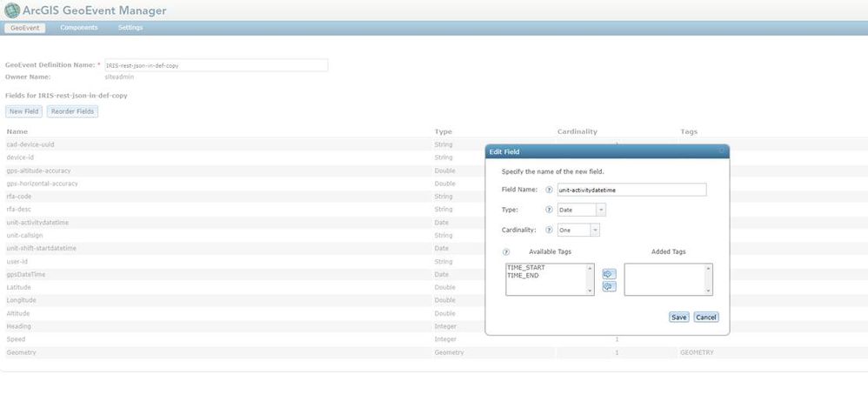Switch to the Components tab
Viewport: 868px width, 408px height.
79,28
